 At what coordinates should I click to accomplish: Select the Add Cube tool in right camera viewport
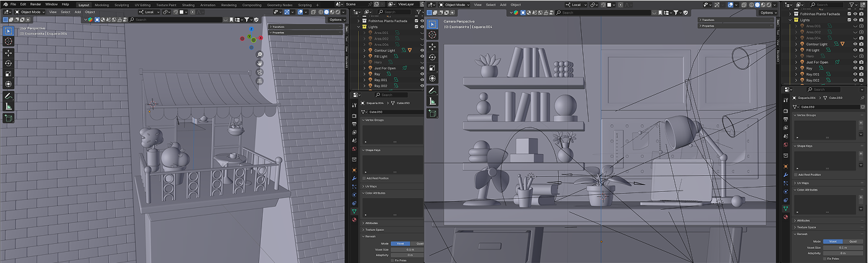pos(432,113)
